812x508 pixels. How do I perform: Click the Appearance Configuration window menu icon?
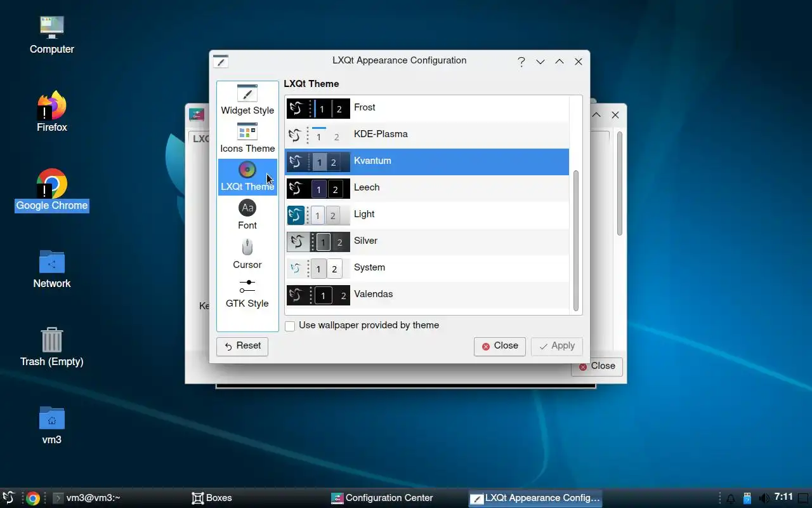click(220, 61)
